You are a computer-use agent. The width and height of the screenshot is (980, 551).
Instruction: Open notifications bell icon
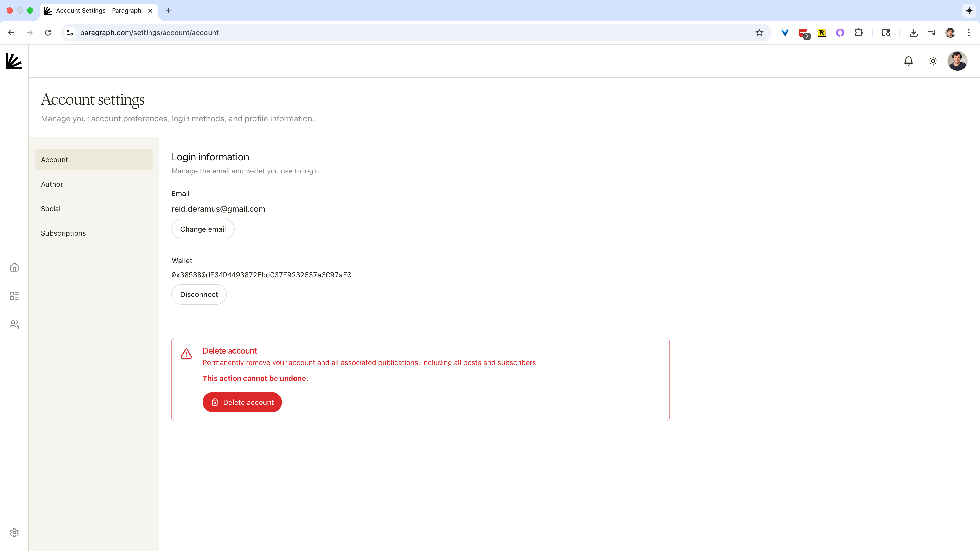[x=908, y=61]
